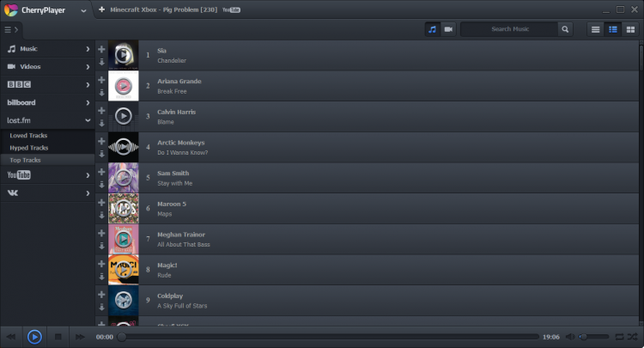The width and height of the screenshot is (644, 348).
Task: Download Coldplay A Sky Full of Stars
Action: (x=101, y=308)
